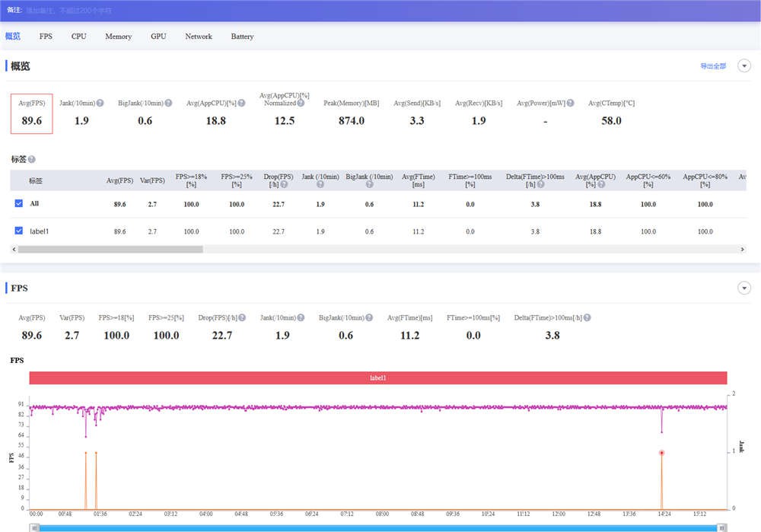Open Avg(AppCPU) help icon in 标签 table header

click(x=601, y=184)
